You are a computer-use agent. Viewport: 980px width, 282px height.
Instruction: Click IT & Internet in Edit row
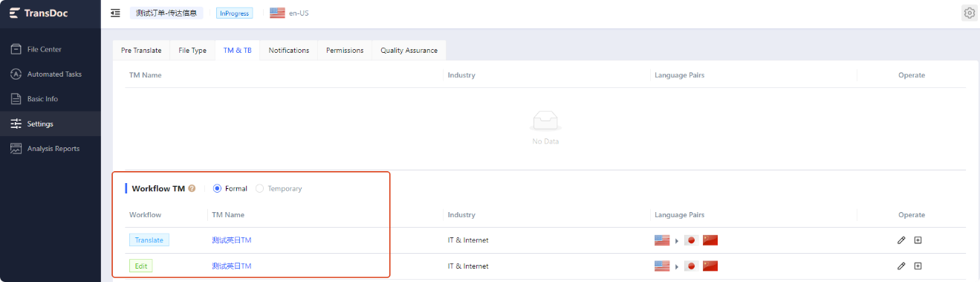tap(468, 266)
